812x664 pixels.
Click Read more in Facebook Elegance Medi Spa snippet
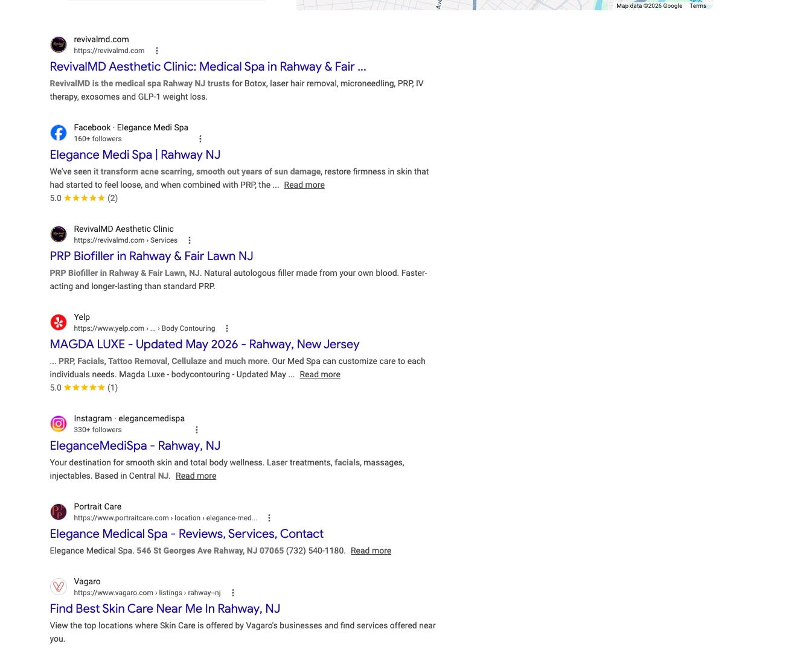304,185
